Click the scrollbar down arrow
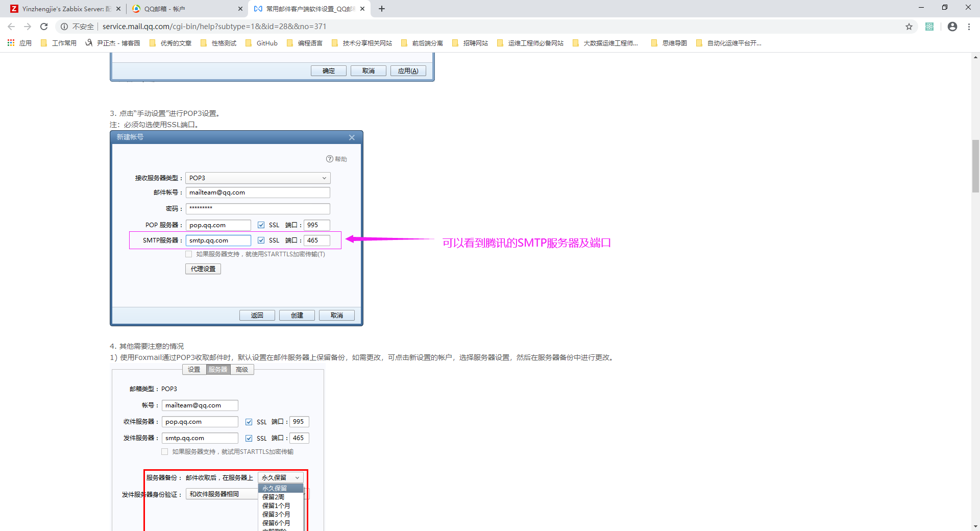This screenshot has height=531, width=980. (x=975, y=526)
